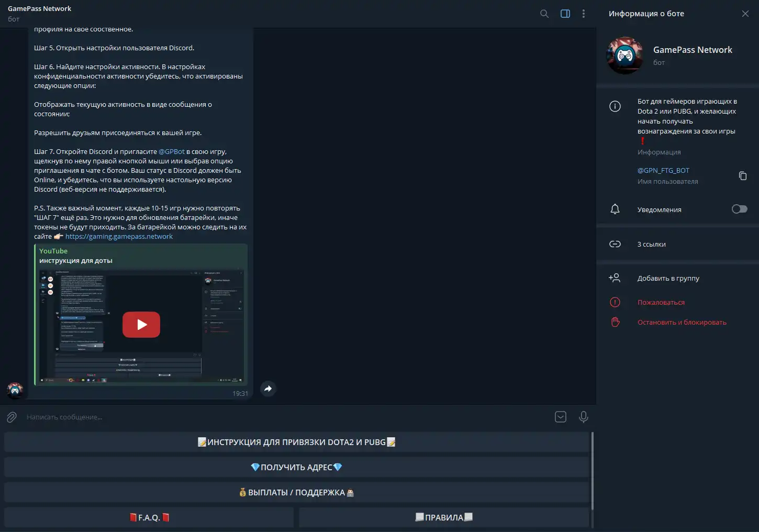Viewport: 759px width, 532px height.
Task: Open the three-dot chat menu
Action: 584,14
